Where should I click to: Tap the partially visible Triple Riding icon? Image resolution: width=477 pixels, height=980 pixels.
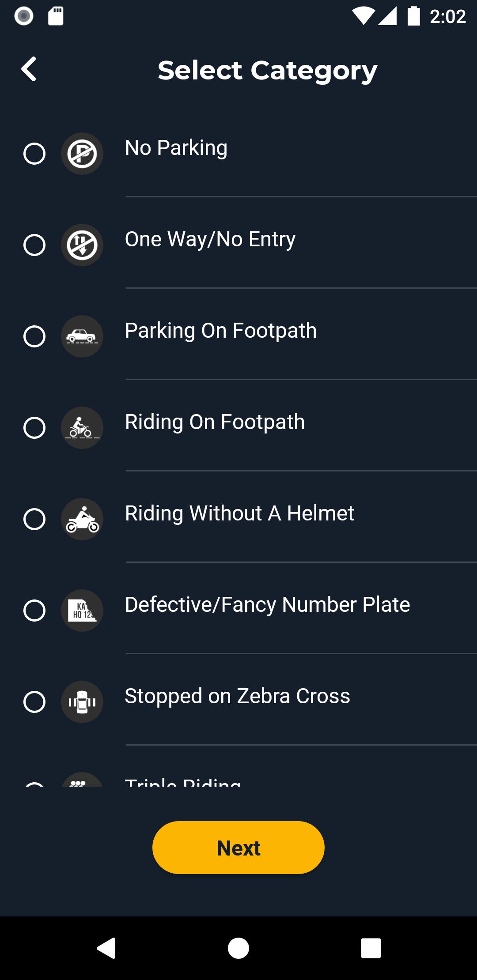82,780
